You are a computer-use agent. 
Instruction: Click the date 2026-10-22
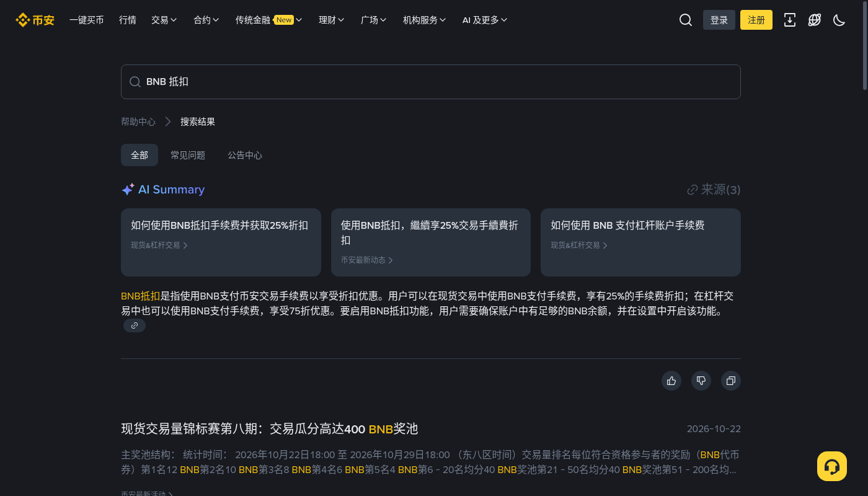(714, 429)
